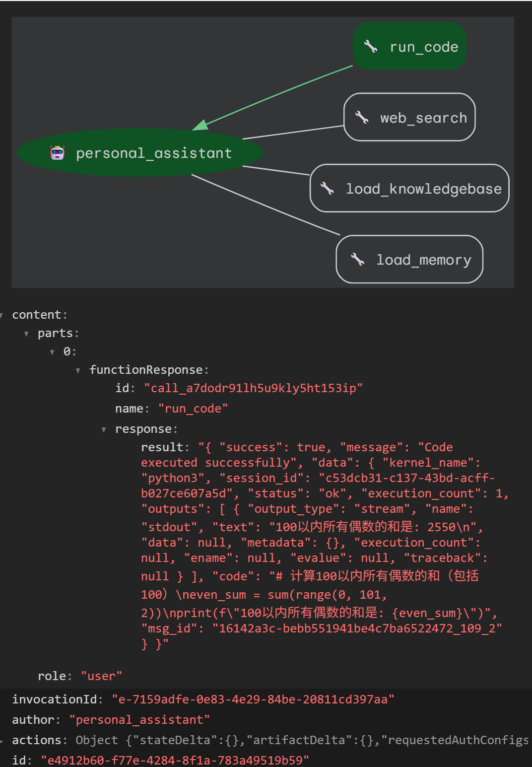Click the web_search wrench icon
The width and height of the screenshot is (532, 767).
point(362,118)
